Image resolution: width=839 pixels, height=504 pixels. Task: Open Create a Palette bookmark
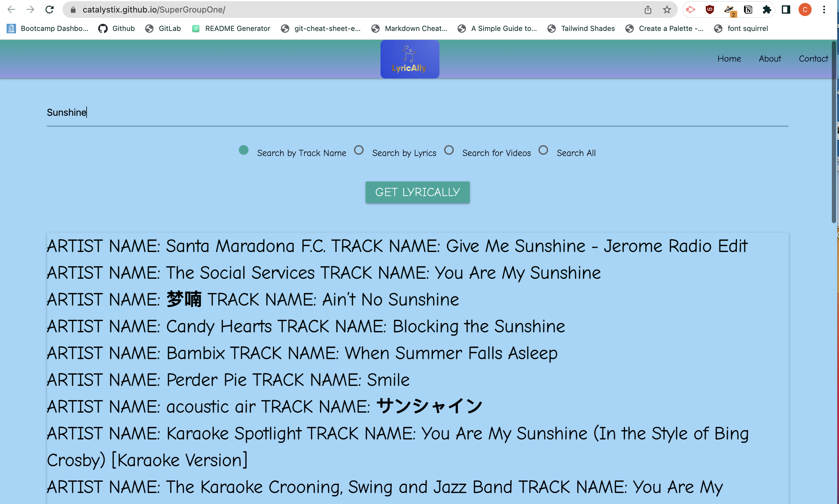click(664, 29)
